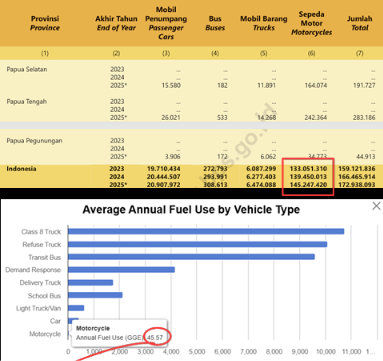Click the chart title text
The height and width of the screenshot is (361, 383).
coord(191,210)
